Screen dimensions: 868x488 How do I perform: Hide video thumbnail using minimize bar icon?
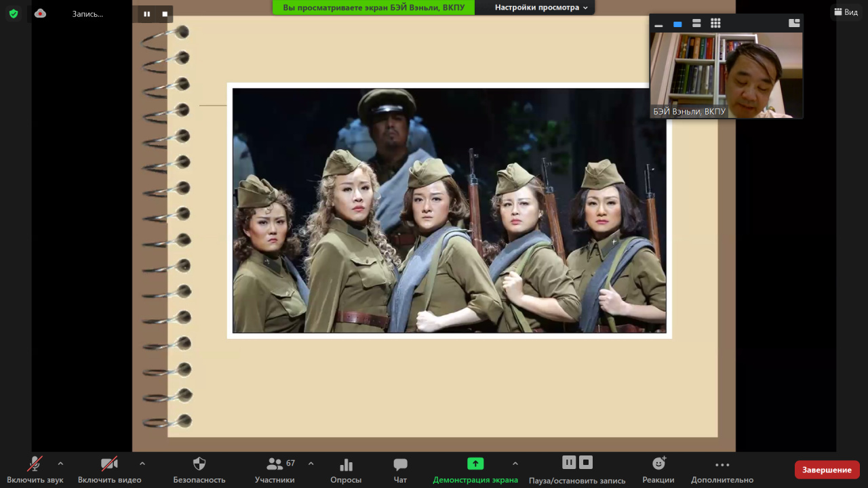[x=658, y=25]
